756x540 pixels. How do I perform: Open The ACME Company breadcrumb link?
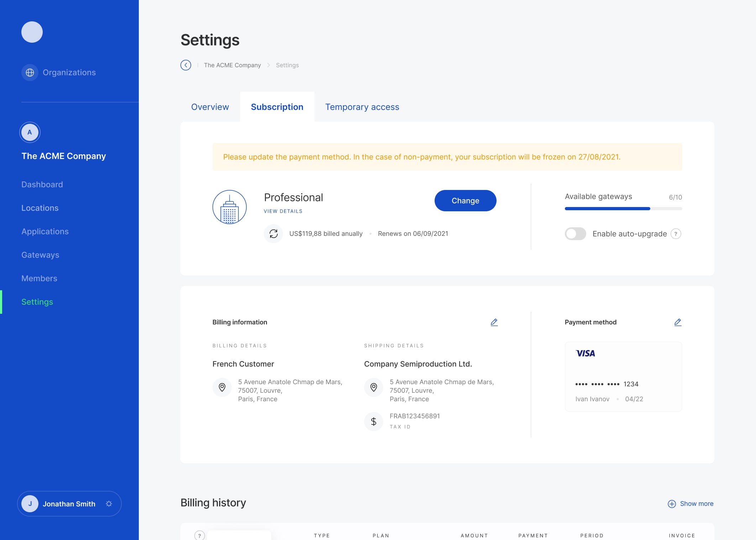click(x=232, y=65)
